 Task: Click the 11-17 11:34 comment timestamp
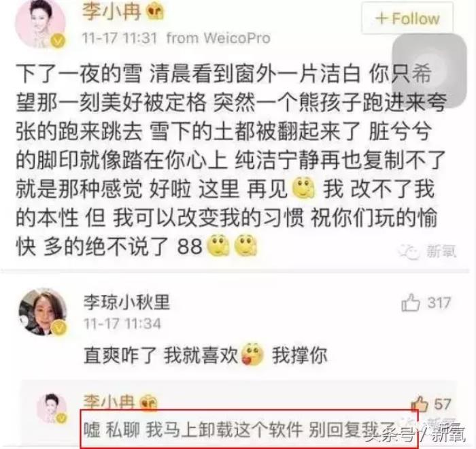point(122,324)
